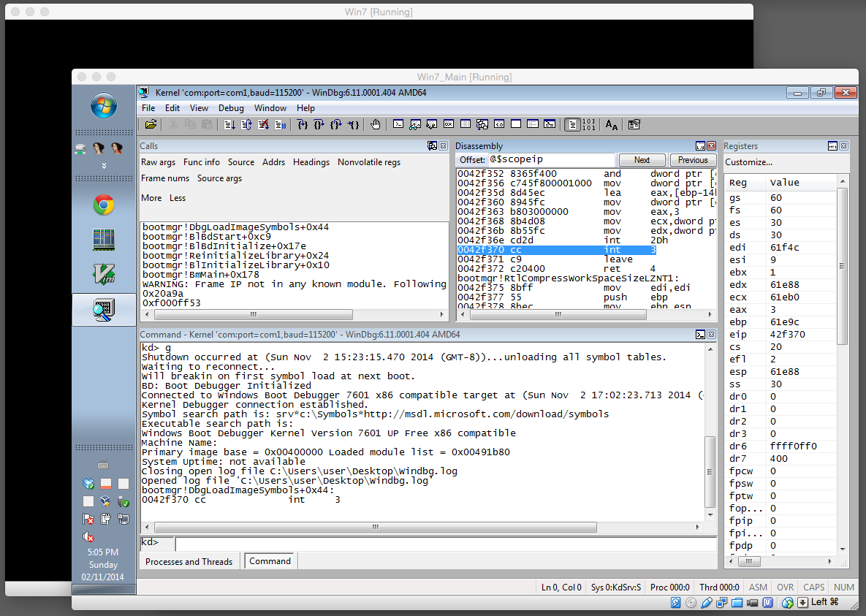This screenshot has height=616, width=866.
Task: Click the Step Out toolbar icon
Action: 335,124
